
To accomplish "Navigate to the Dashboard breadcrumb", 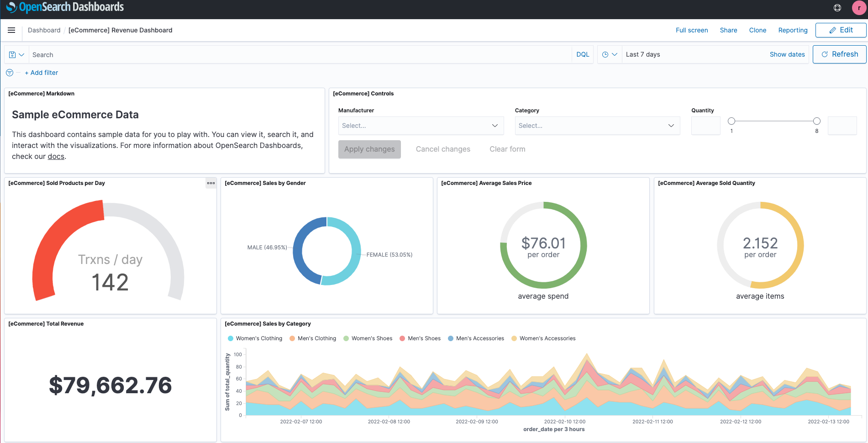I will pyautogui.click(x=44, y=30).
